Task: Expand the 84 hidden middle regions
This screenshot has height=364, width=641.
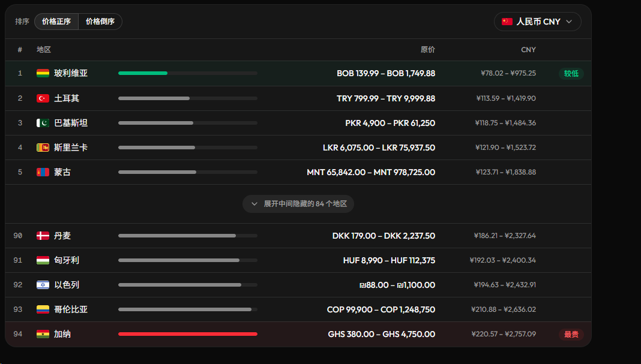Action: pyautogui.click(x=298, y=204)
